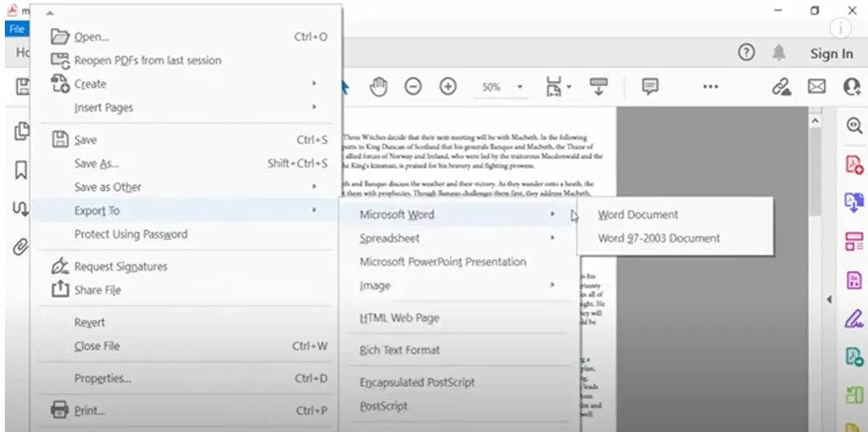The height and width of the screenshot is (432, 868).
Task: Expand the Create submenu arrow
Action: point(314,84)
